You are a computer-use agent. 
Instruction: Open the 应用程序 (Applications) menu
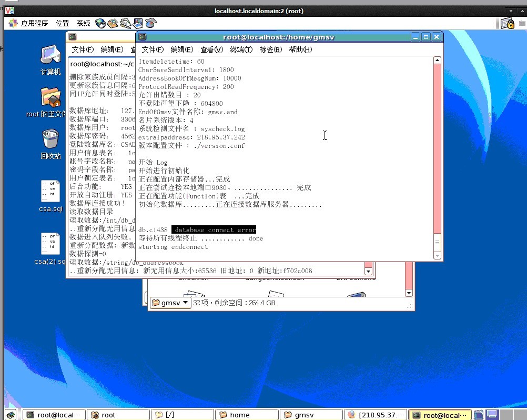click(29, 23)
